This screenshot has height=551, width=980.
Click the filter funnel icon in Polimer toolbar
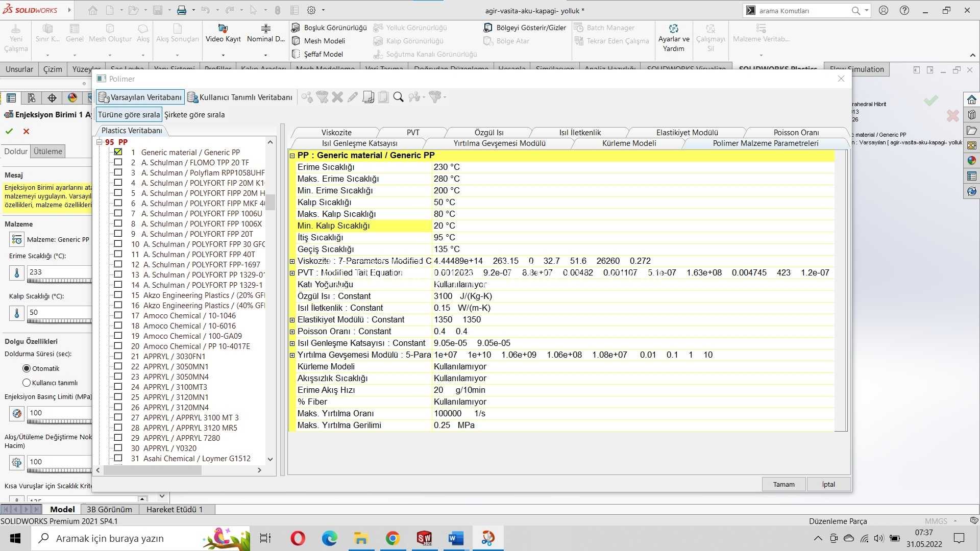(323, 97)
